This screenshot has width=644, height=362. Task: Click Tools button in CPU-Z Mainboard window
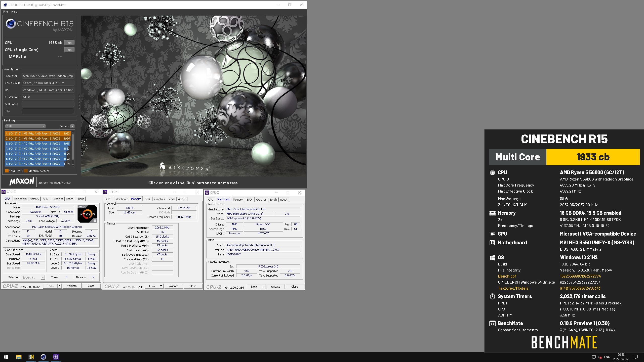pyautogui.click(x=254, y=287)
